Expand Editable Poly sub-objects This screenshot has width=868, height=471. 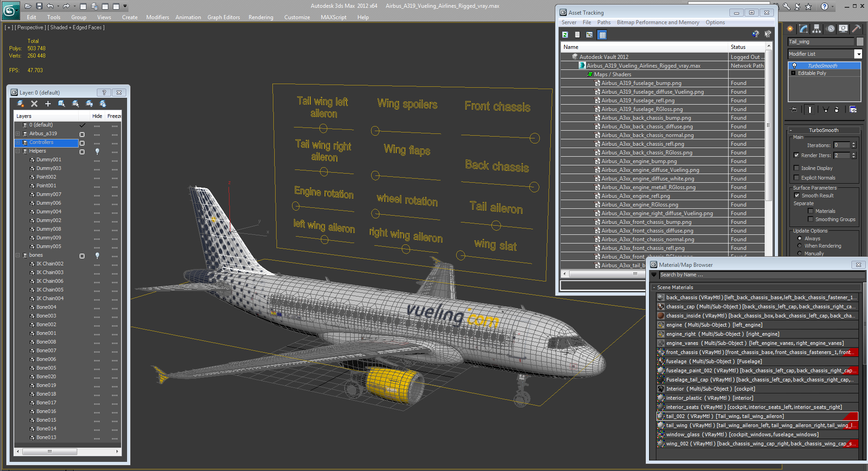tap(793, 73)
